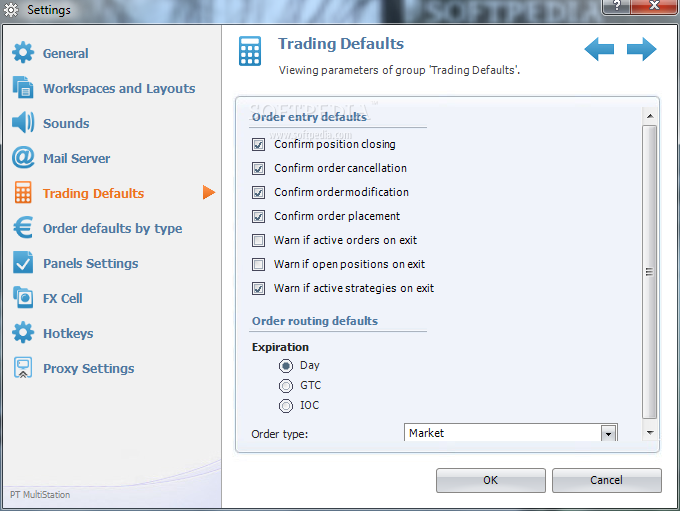Go to next settings group with right arrow
Image resolution: width=680 pixels, height=511 pixels.
tap(641, 49)
